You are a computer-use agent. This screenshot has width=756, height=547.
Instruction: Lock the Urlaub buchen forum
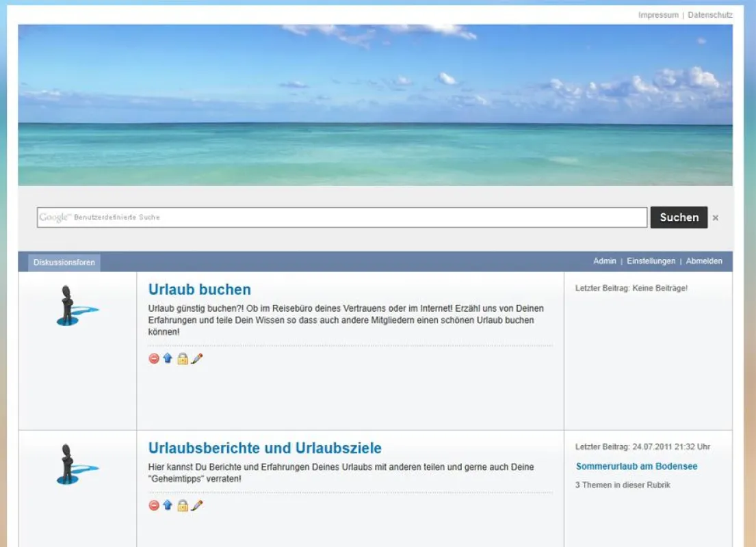pos(182,358)
